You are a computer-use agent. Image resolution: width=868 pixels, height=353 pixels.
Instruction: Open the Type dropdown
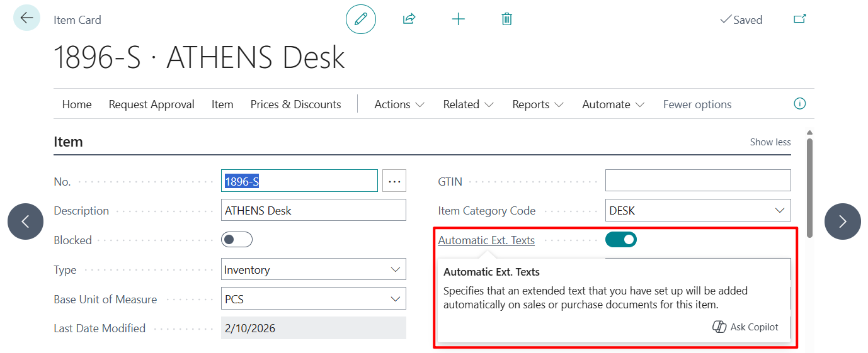point(395,270)
